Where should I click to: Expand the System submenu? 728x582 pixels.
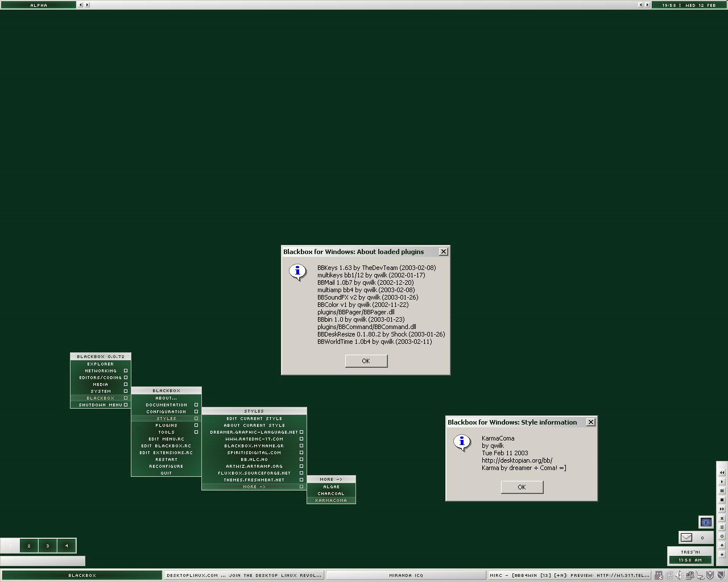tap(101, 391)
